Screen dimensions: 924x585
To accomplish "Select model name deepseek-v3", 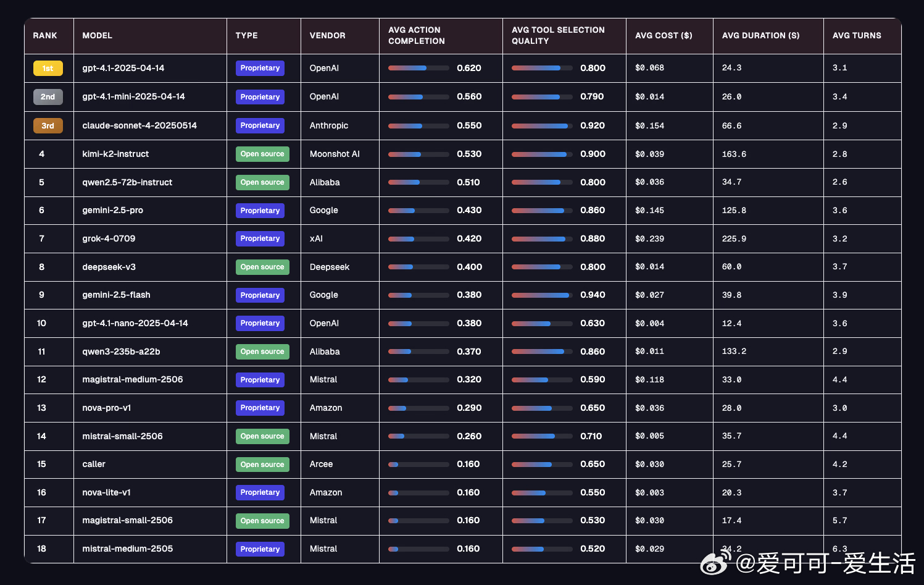I will tap(109, 267).
